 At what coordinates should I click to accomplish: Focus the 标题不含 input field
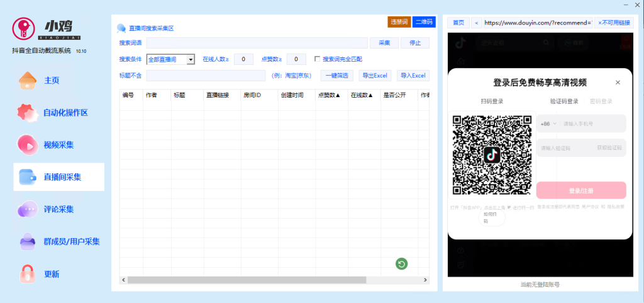[x=206, y=76]
